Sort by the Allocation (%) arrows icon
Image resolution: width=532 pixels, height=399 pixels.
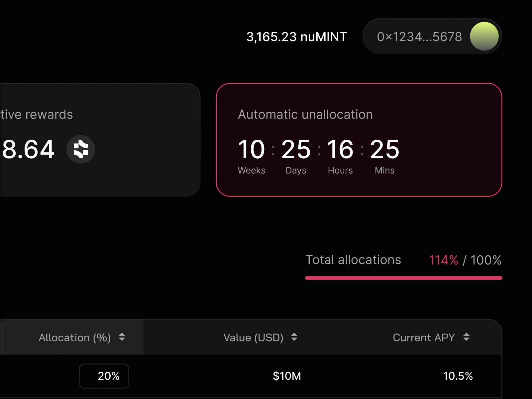[x=122, y=337]
